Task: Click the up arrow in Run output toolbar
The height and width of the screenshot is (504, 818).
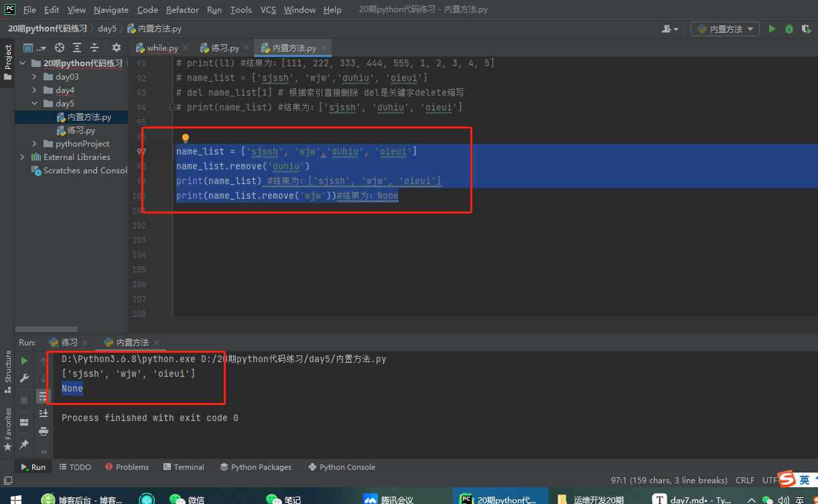Action: (44, 361)
